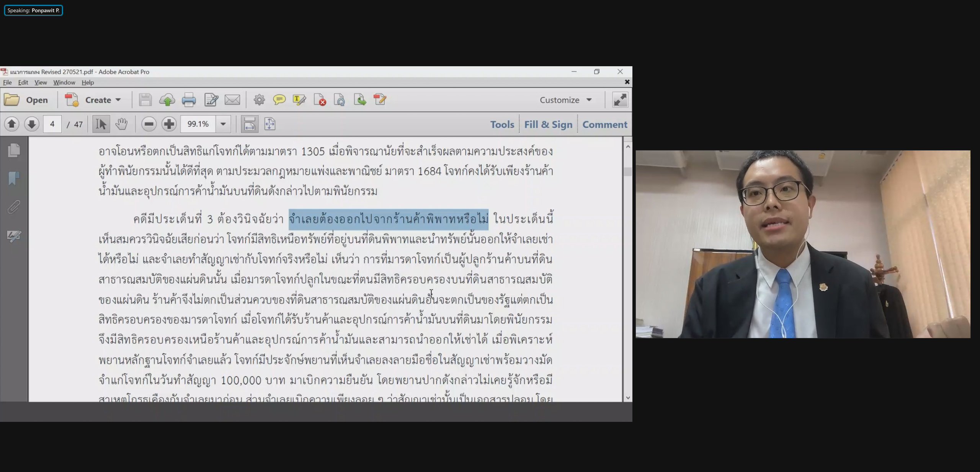Select the Highlight Text tool icon
Screen dimensions: 980x472
pos(299,100)
